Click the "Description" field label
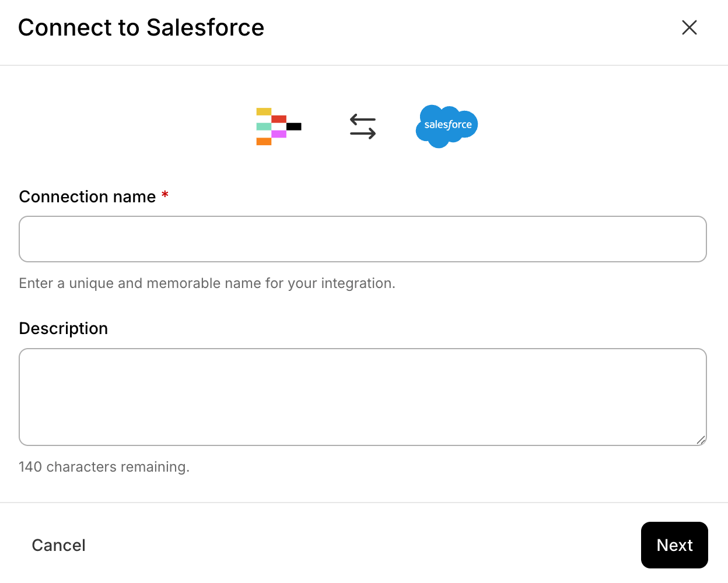This screenshot has width=728, height=583. [64, 329]
